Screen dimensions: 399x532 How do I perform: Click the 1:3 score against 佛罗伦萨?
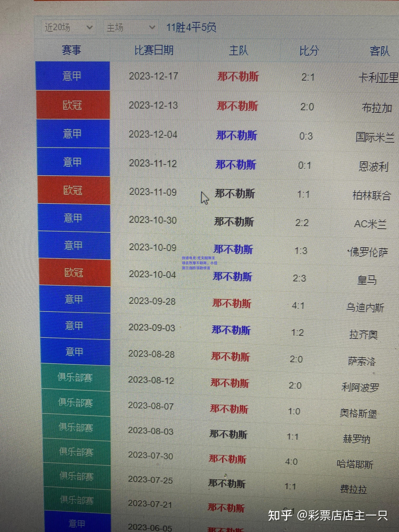(301, 251)
